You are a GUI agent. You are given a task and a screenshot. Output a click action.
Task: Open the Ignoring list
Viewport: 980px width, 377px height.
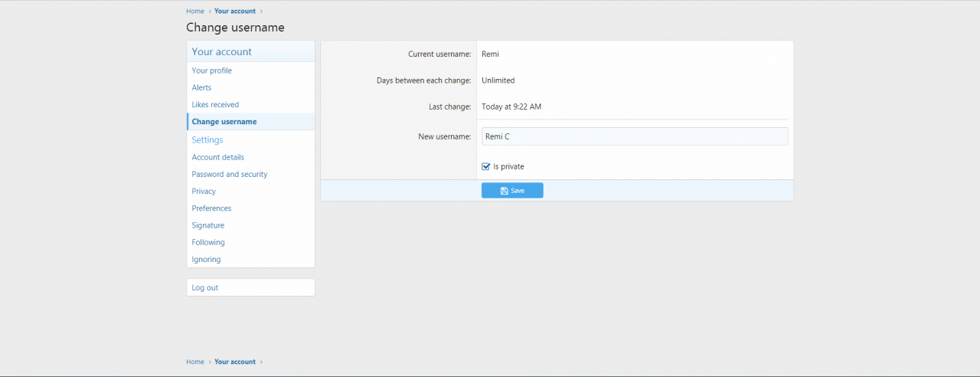point(206,260)
